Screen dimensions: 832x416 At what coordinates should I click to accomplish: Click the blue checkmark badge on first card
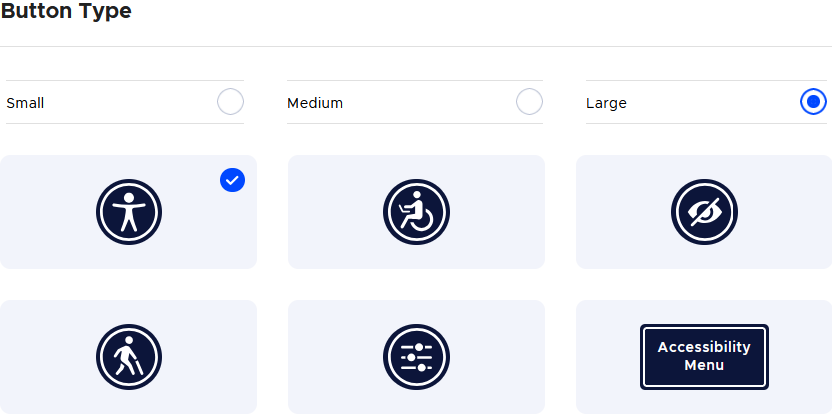tap(232, 180)
